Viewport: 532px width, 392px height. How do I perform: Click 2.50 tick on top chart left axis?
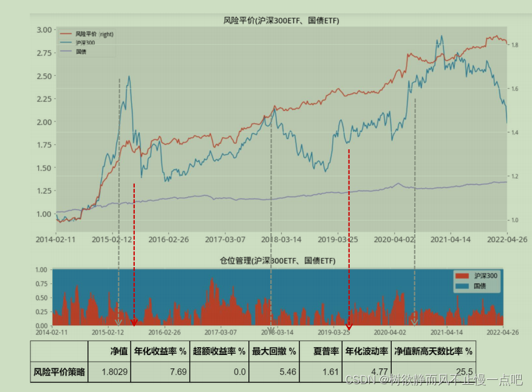[x=44, y=76]
